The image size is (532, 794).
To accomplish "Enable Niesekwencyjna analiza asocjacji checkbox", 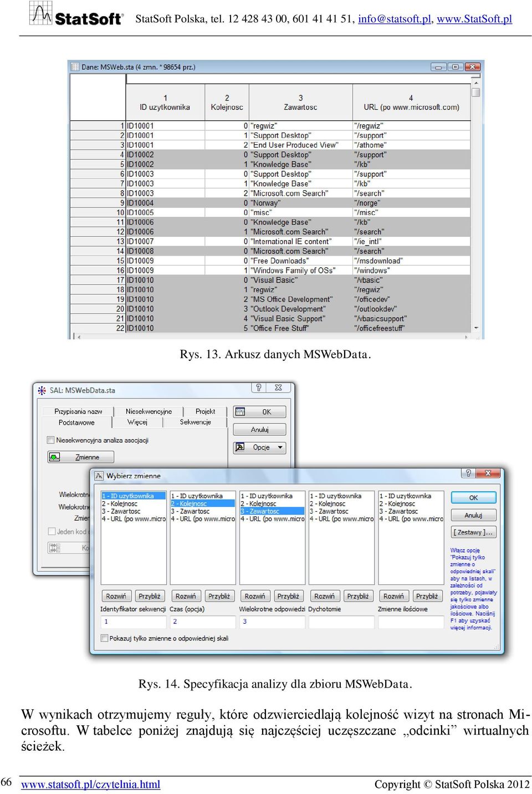I will click(51, 440).
